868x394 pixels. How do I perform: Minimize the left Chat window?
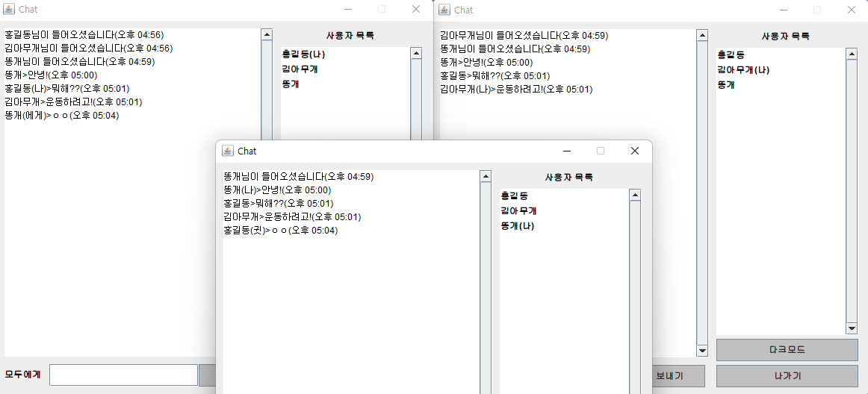(348, 10)
